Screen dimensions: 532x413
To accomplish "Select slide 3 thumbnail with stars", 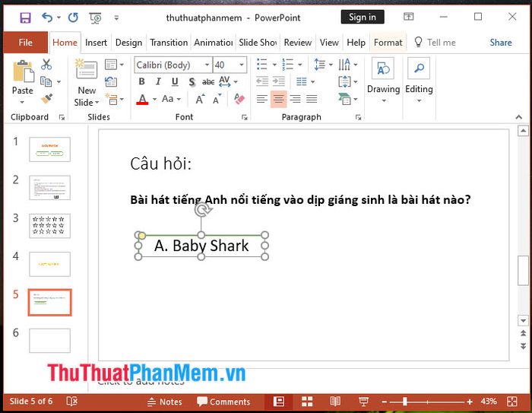I will [x=49, y=226].
